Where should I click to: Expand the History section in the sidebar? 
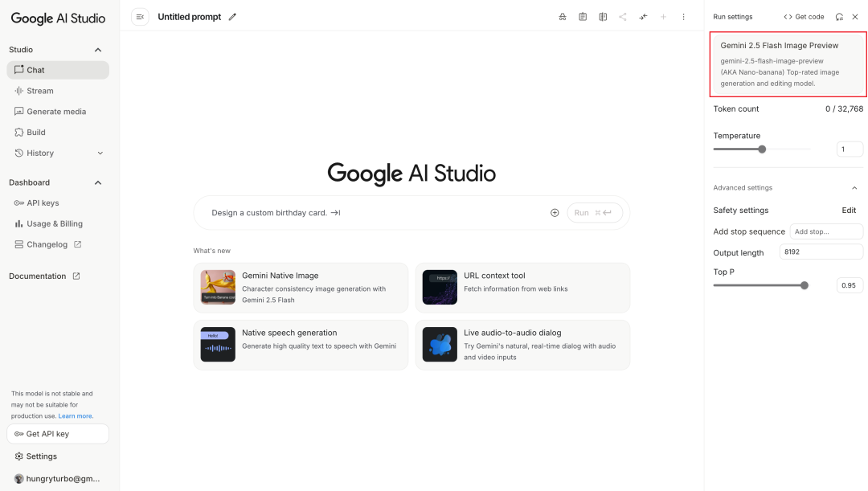[x=100, y=153]
